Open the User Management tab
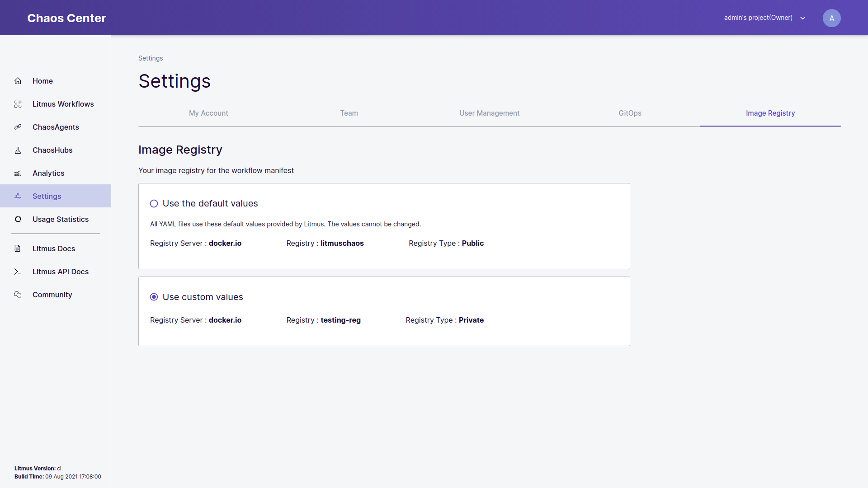Screen dimensions: 868x488 pos(490,113)
